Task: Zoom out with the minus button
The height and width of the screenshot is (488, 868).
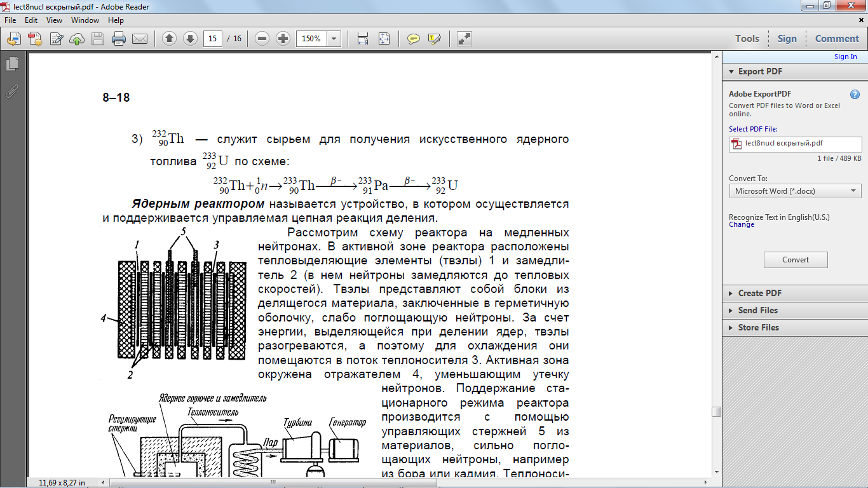Action: coord(262,39)
